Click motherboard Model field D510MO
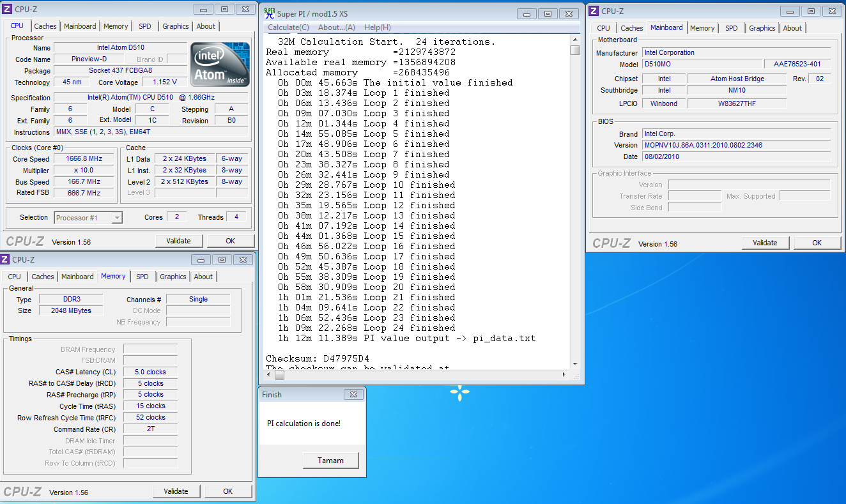 click(x=701, y=65)
